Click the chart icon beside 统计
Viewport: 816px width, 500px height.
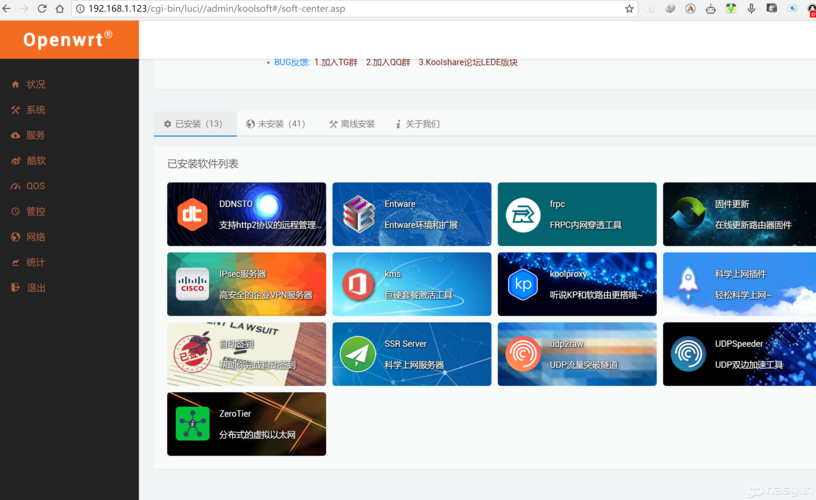(x=15, y=262)
